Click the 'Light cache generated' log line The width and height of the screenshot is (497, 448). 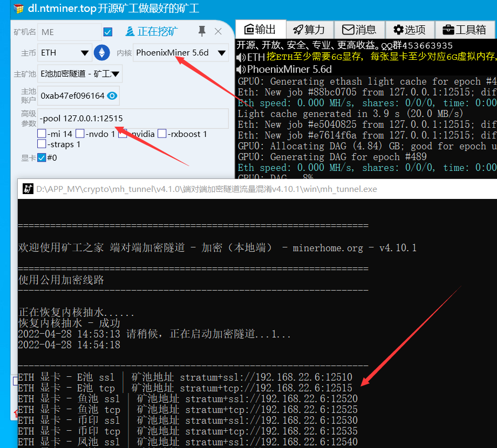click(x=350, y=114)
